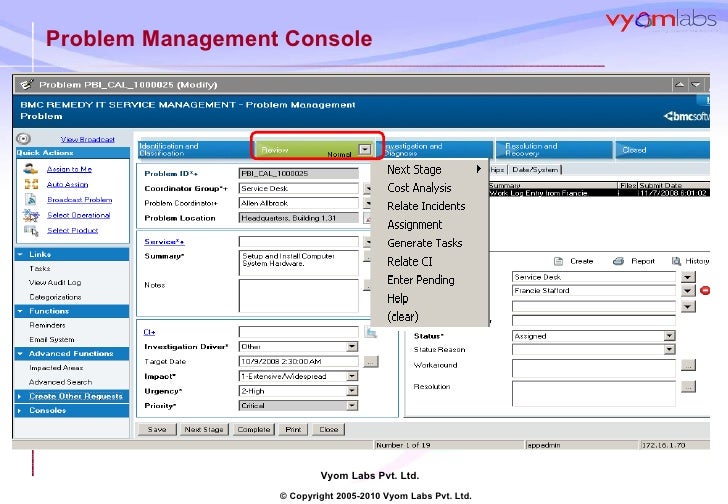This screenshot has height=504, width=728.
Task: Click into the Notes text area
Action: [x=299, y=296]
